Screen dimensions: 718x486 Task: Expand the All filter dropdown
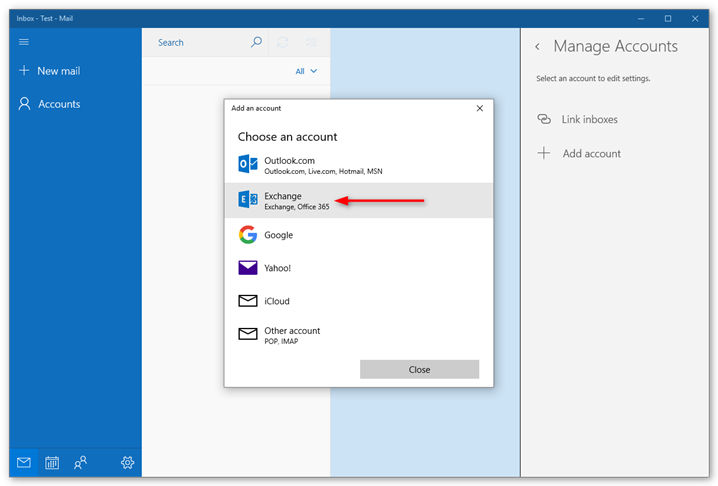(x=306, y=71)
